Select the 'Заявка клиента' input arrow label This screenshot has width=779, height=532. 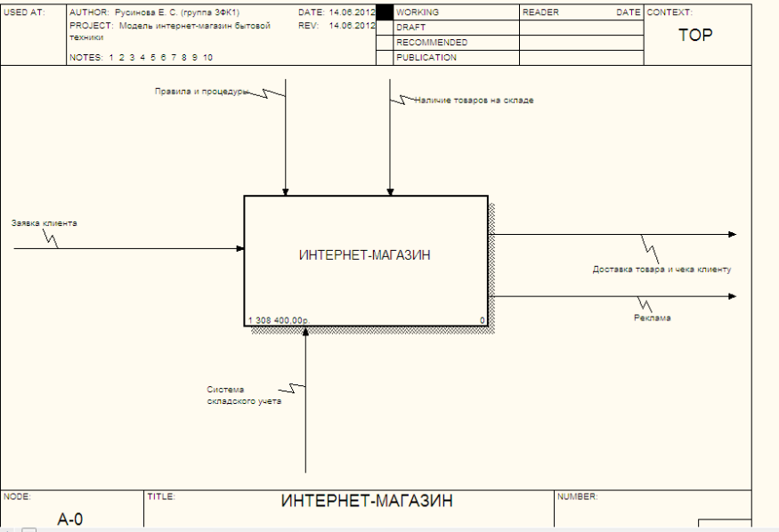point(45,223)
